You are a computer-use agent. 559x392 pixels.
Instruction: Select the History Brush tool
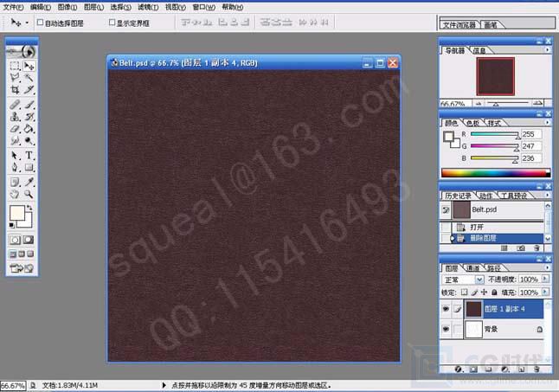point(29,117)
